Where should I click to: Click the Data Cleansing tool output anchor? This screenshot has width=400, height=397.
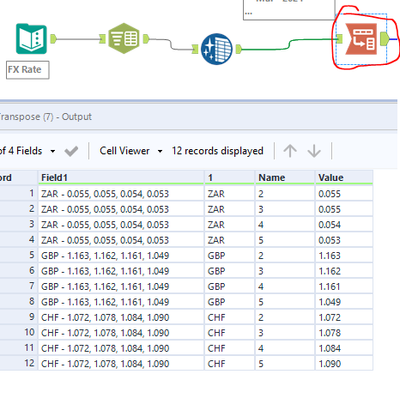pyautogui.click(x=238, y=49)
